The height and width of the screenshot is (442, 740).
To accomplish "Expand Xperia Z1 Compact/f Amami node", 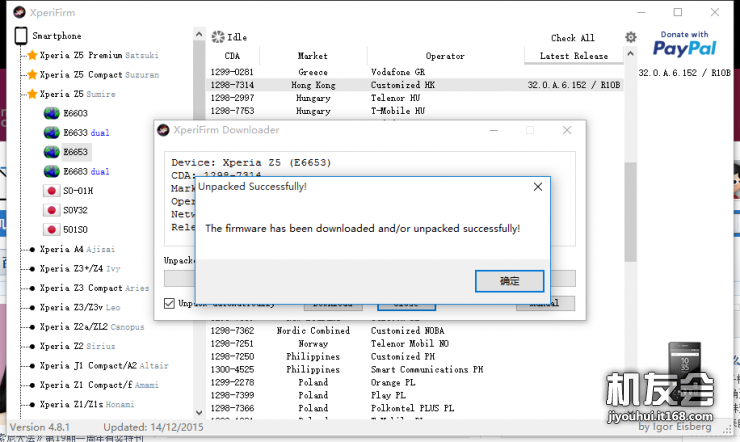I will [32, 385].
